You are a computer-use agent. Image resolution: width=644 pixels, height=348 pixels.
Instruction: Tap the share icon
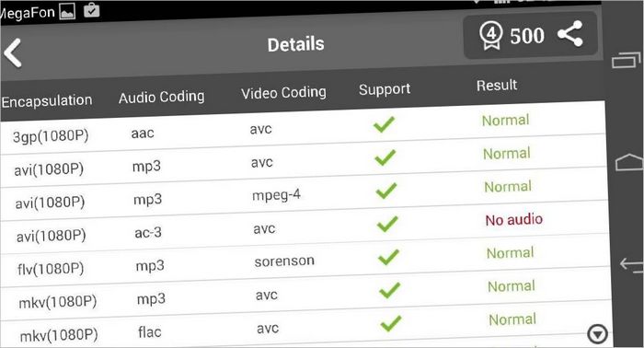570,33
